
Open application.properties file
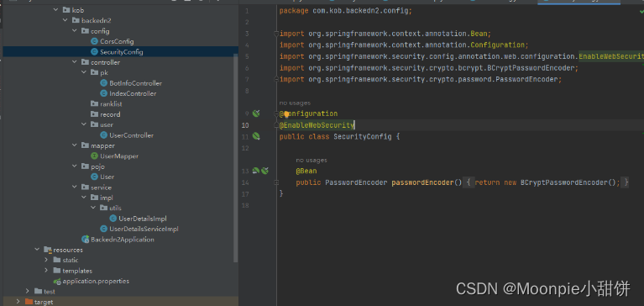[x=96, y=282]
